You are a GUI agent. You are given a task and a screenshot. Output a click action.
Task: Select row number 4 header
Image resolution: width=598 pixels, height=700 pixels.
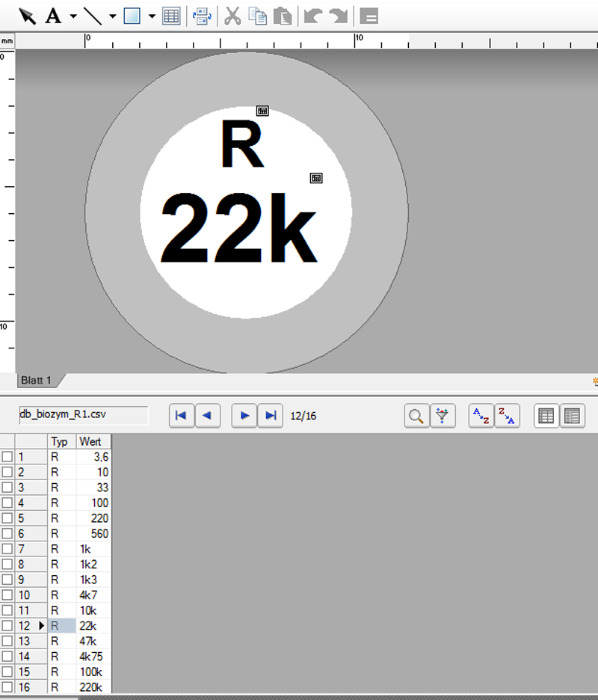tap(31, 503)
